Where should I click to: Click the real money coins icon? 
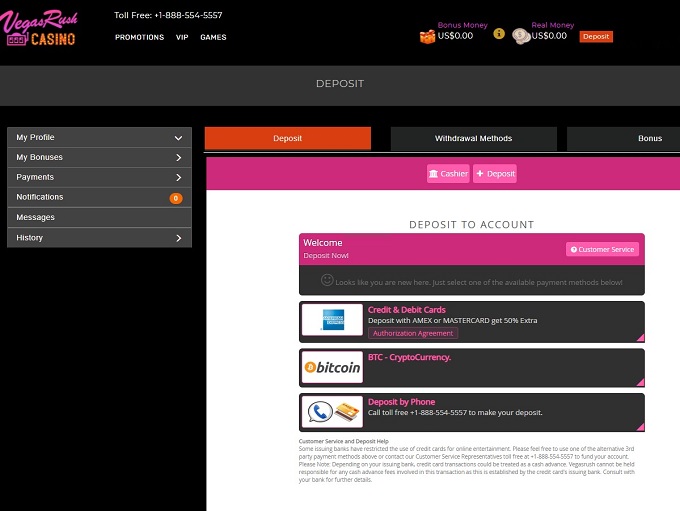tap(520, 35)
